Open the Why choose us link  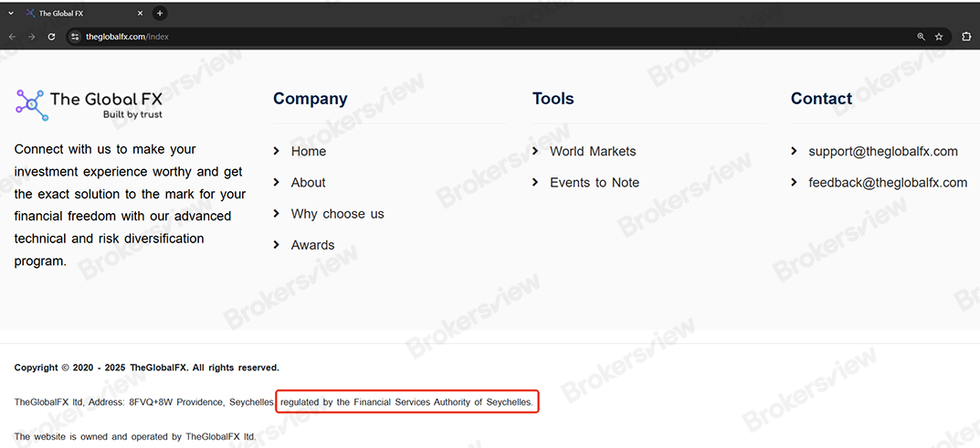click(x=337, y=214)
